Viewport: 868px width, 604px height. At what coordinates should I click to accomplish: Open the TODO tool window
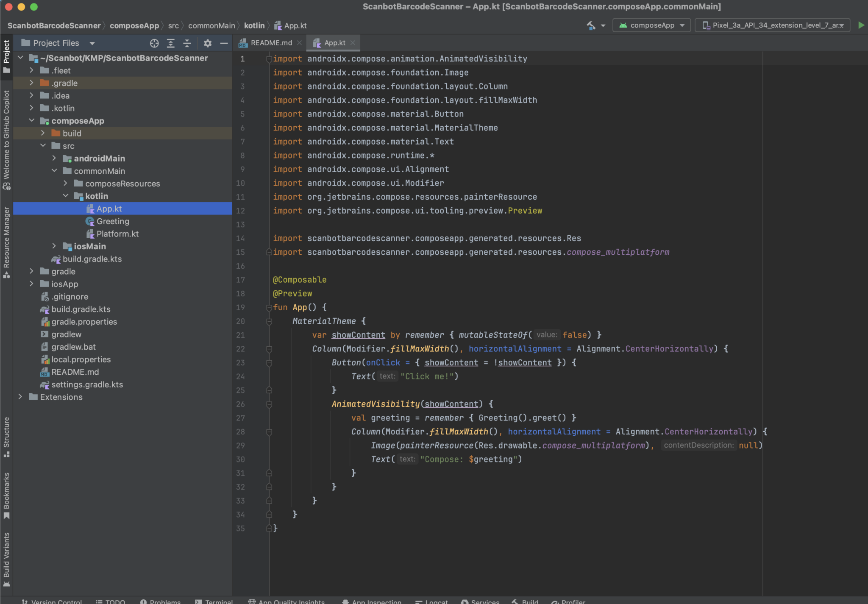pos(111,601)
